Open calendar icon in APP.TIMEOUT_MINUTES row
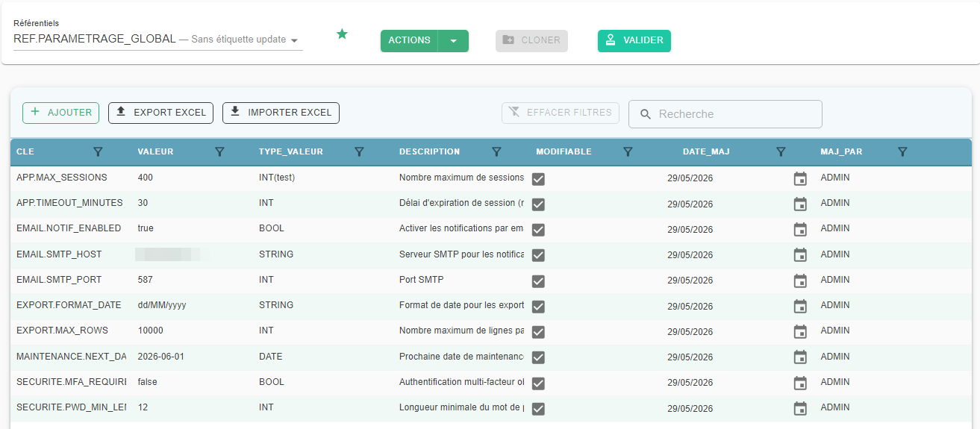This screenshot has height=429, width=980. coord(800,204)
